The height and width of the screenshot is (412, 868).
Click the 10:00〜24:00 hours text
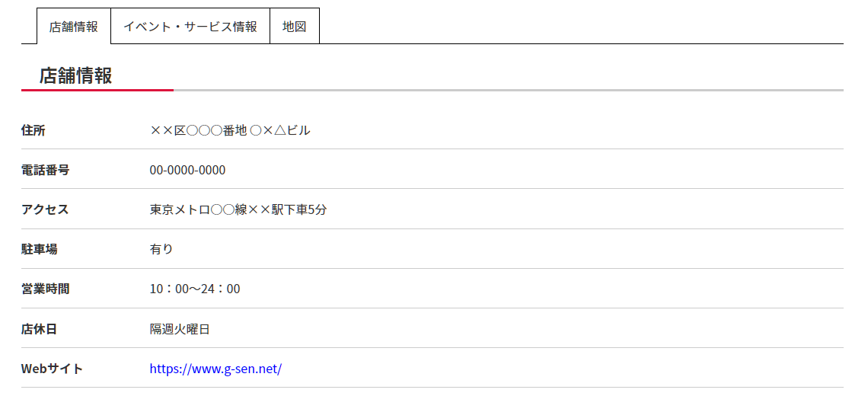coord(195,289)
